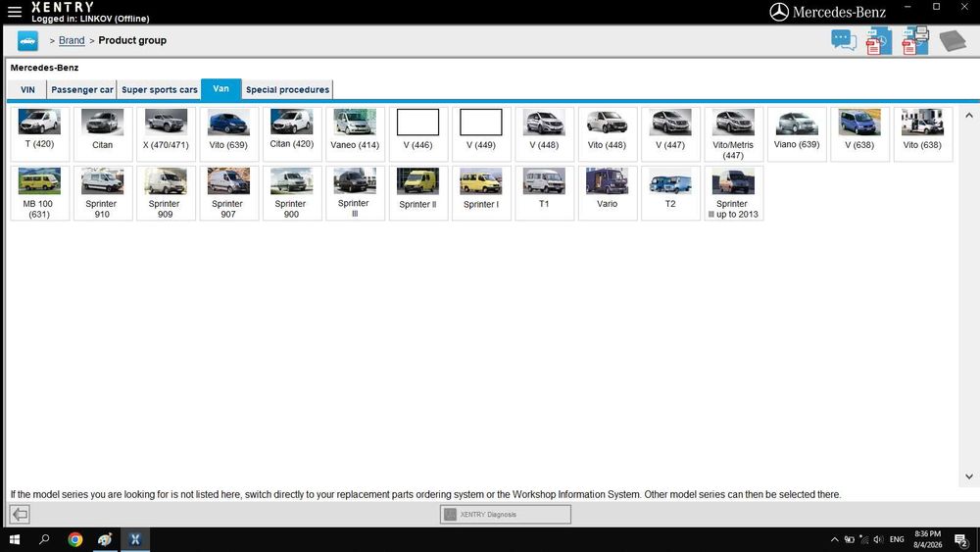Open the Windows notification center
Screen dimensions: 980x552
tap(962, 540)
